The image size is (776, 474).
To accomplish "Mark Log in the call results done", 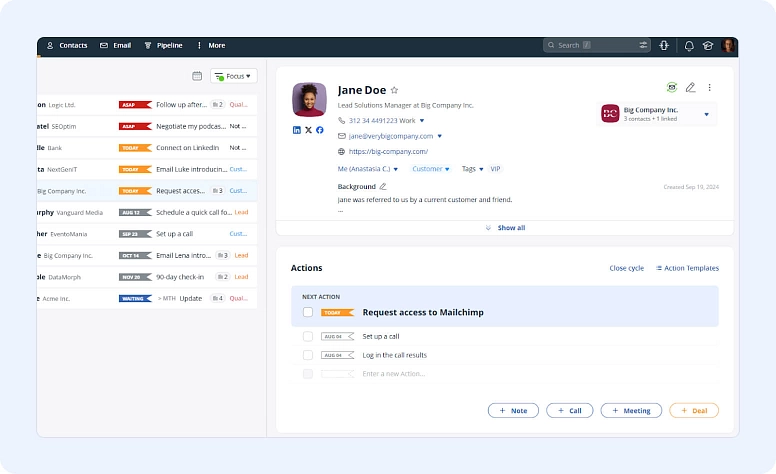I will 308,355.
